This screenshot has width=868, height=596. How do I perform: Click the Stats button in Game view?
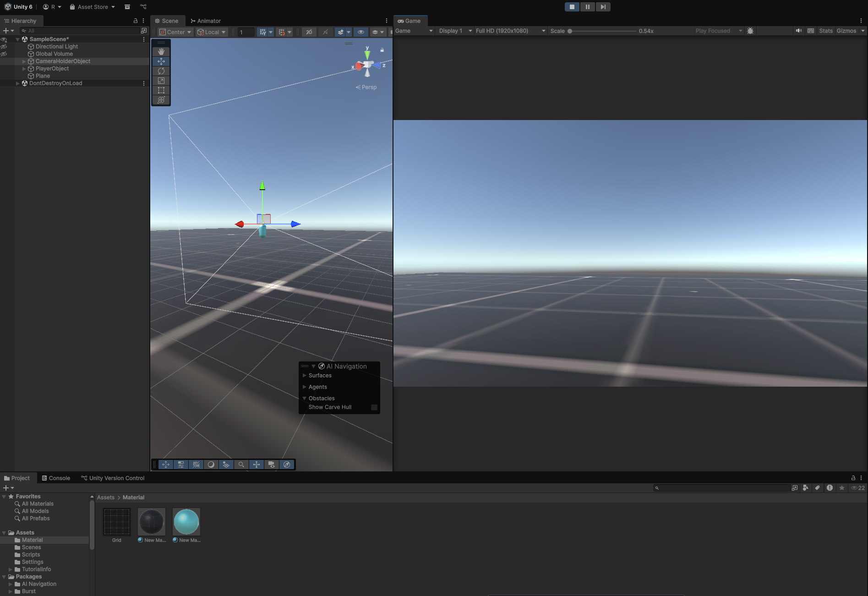(x=825, y=31)
